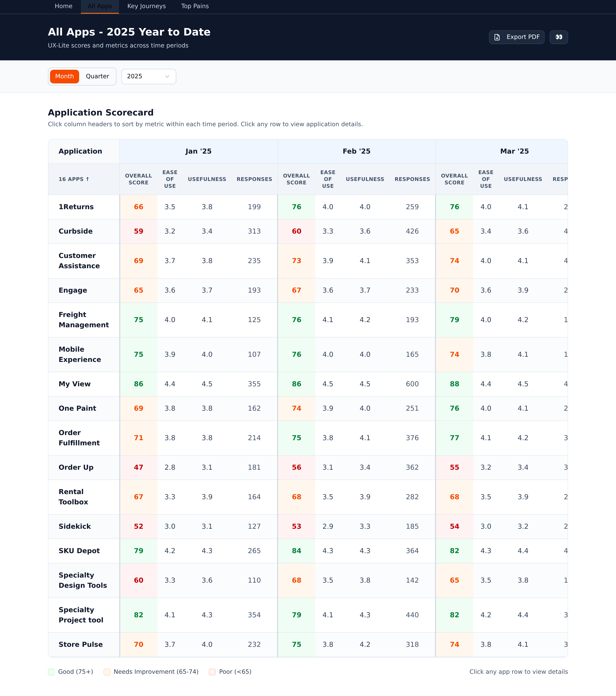Click the eyes icon button next to Export PDF
The height and width of the screenshot is (696, 616).
pyautogui.click(x=558, y=37)
